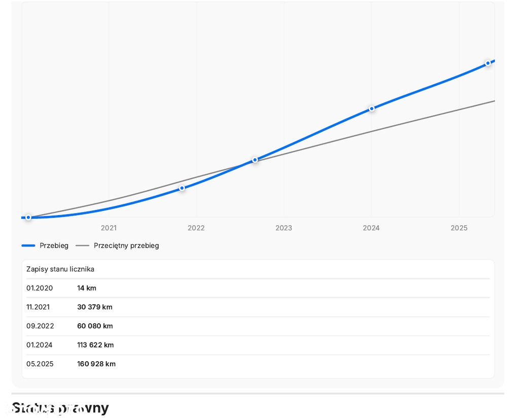Viewport: 507px width, 420px height.
Task: Click the blue Przebieg legend line swatch
Action: point(28,246)
